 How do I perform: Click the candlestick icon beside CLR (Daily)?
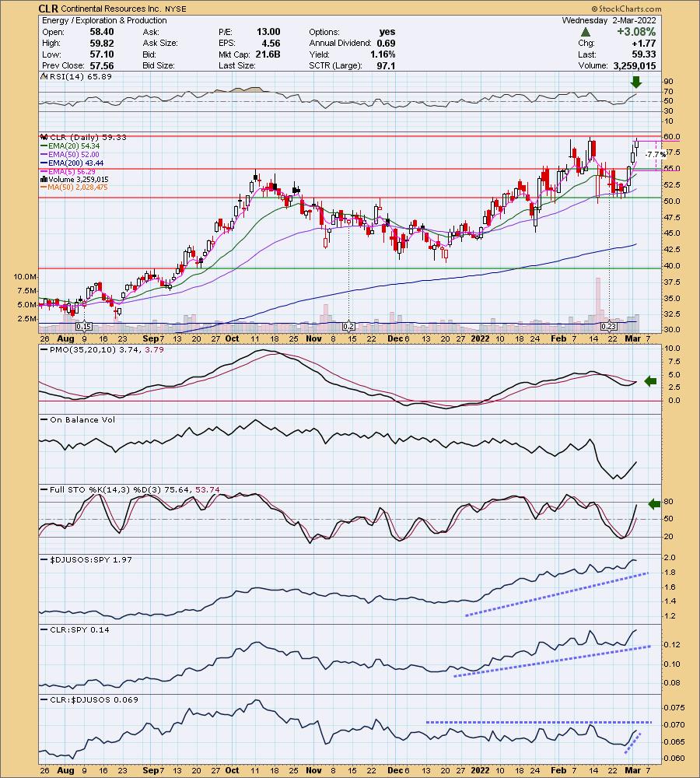coord(44,137)
